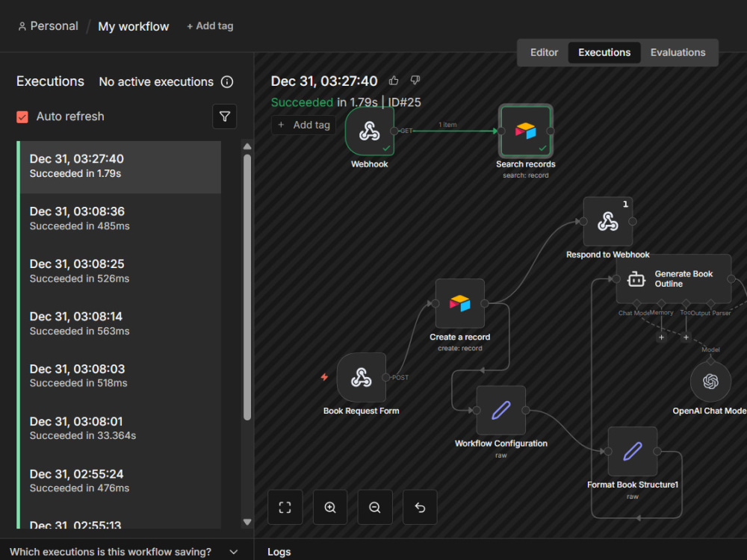The height and width of the screenshot is (560, 747).
Task: Open execution Dec 31, 03:08:01
Action: coord(119,429)
